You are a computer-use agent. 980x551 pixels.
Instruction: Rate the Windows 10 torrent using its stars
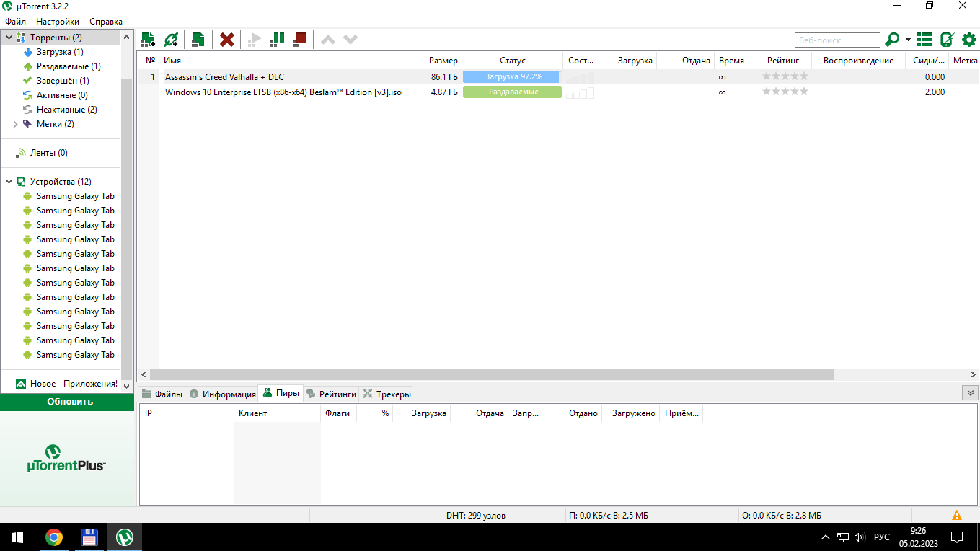(x=785, y=92)
